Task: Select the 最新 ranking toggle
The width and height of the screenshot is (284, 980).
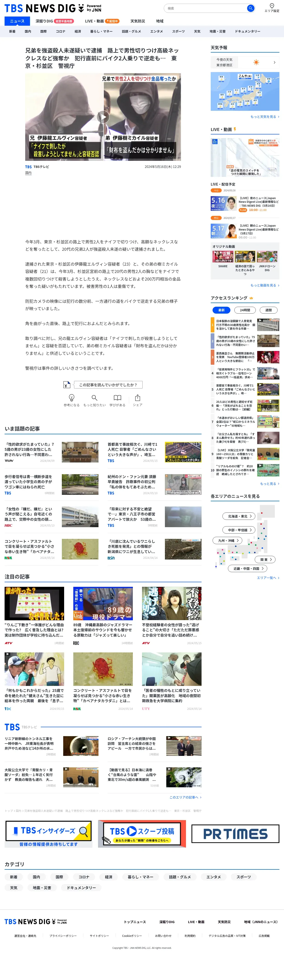Action: coord(221,310)
